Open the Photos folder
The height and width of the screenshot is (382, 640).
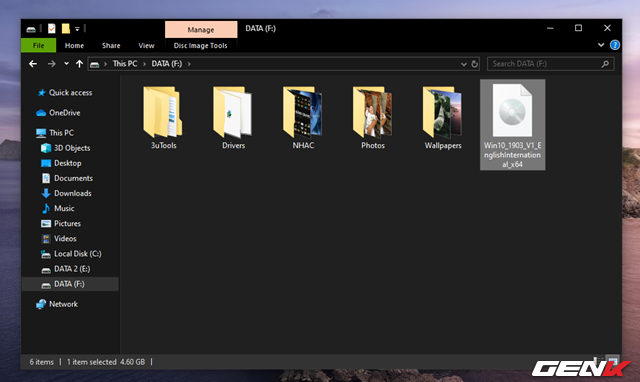373,117
